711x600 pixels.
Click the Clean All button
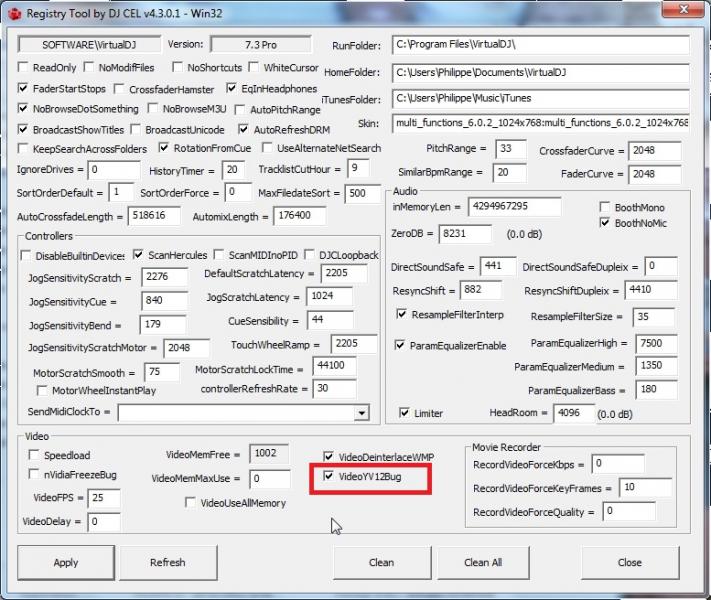[x=483, y=562]
